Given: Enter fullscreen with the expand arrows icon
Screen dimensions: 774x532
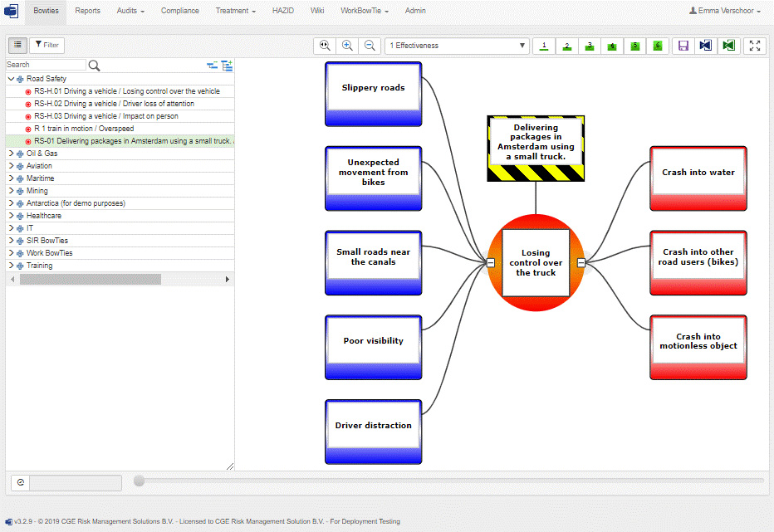Looking at the screenshot, I should point(754,46).
